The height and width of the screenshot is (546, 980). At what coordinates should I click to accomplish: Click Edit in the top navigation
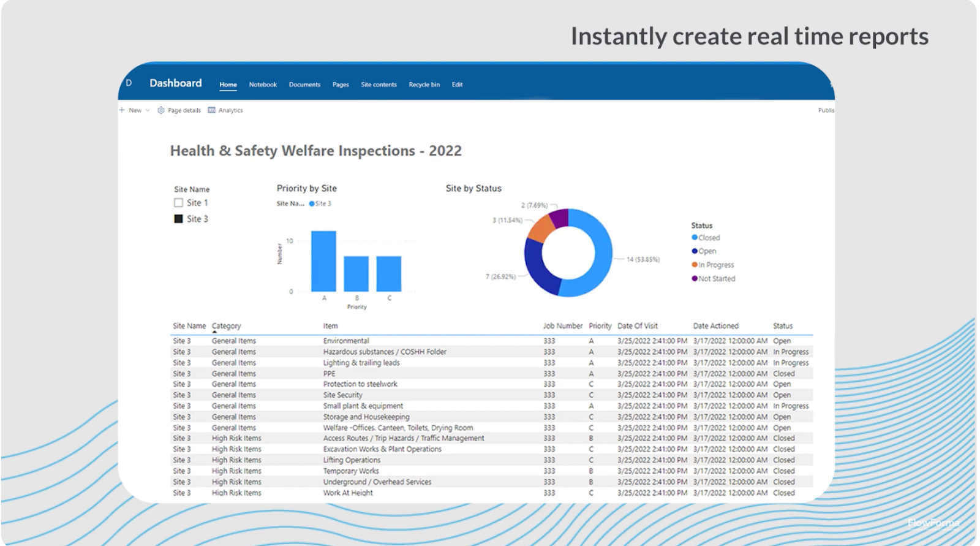tap(457, 85)
